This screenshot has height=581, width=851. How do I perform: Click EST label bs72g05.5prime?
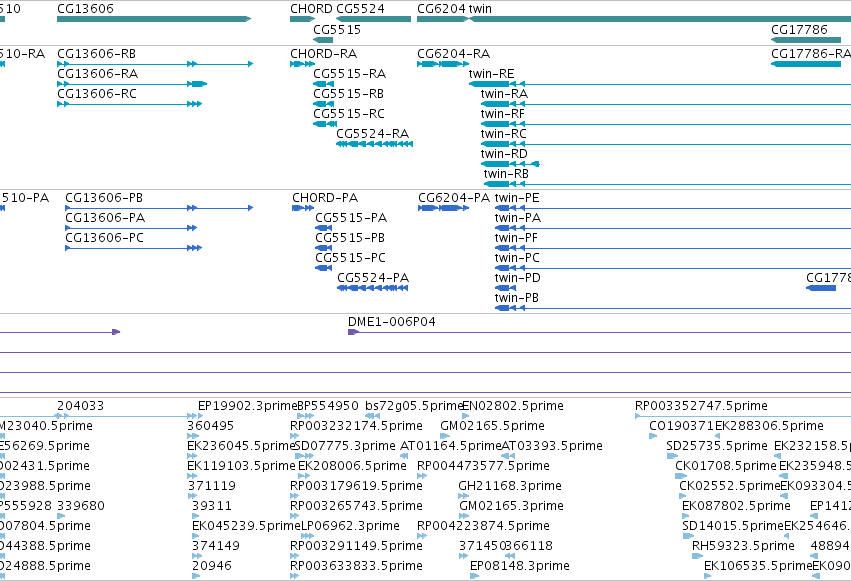[414, 406]
